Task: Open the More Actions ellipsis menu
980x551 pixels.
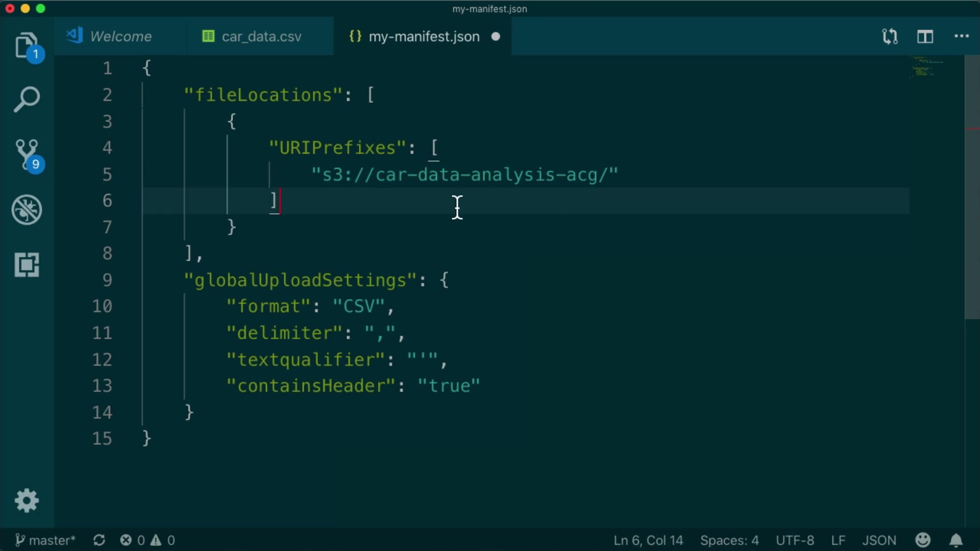Action: tap(962, 37)
